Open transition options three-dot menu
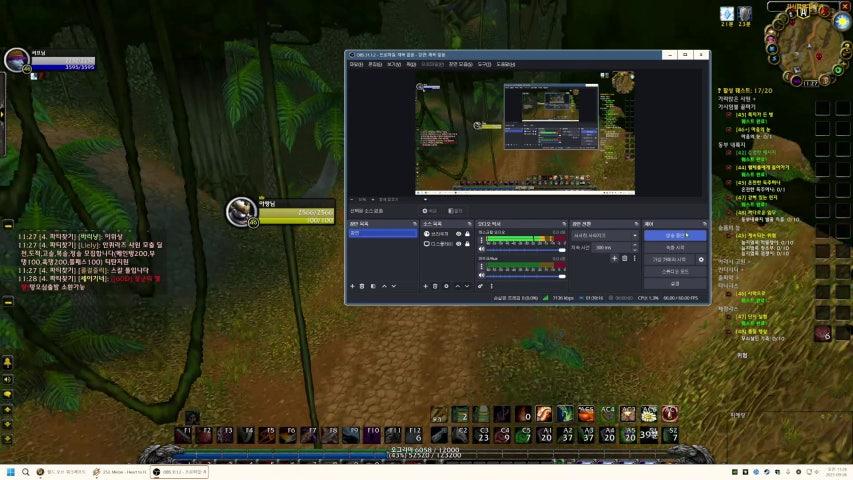 click(x=634, y=259)
